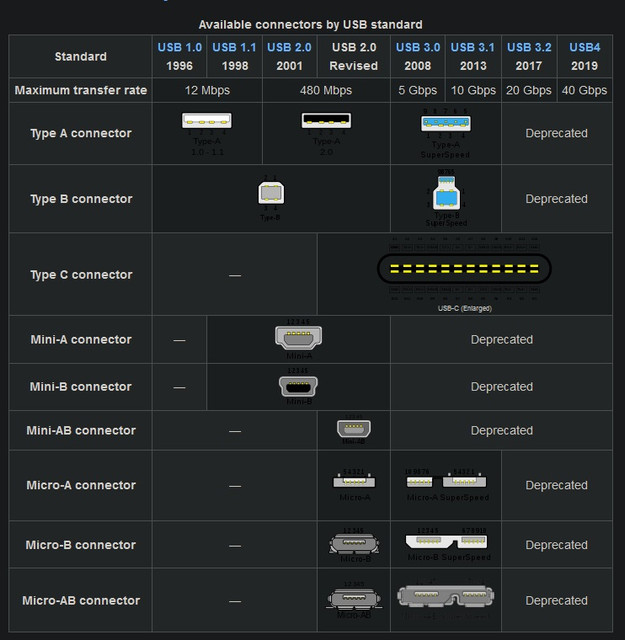Click 'Deprecated' in the Type A row

pos(556,133)
